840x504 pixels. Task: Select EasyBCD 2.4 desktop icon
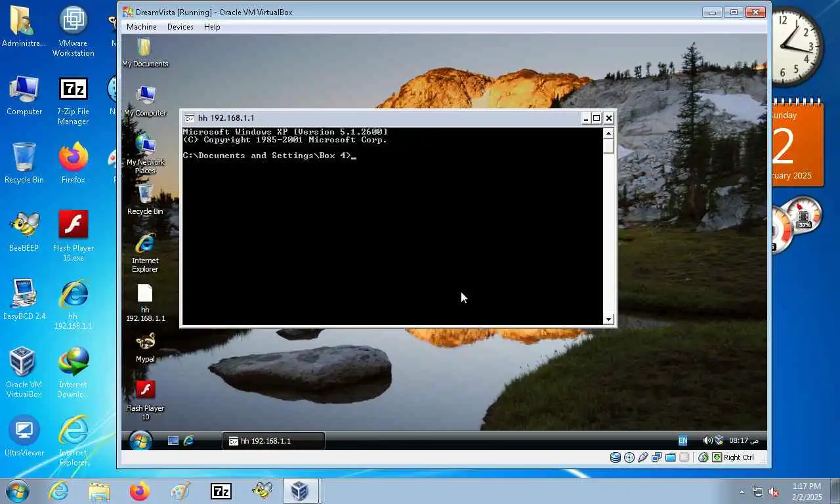24,301
